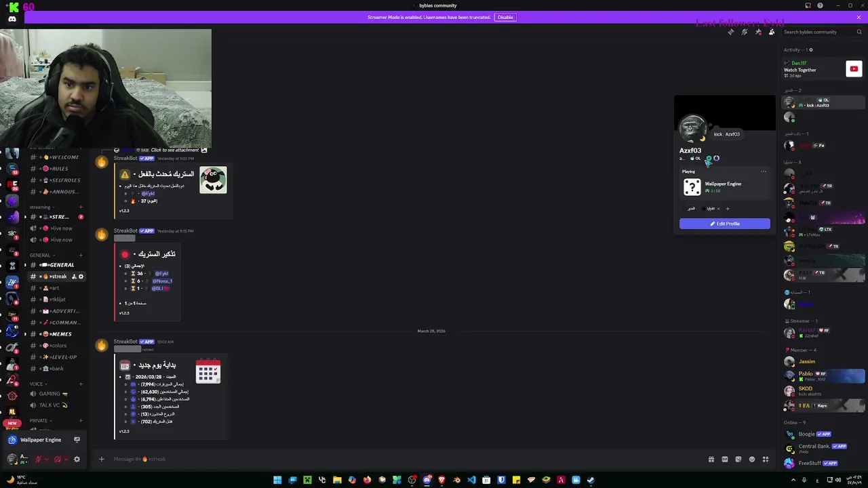Join the TALK VC voice channel
The image size is (868, 488).
tap(56, 405)
